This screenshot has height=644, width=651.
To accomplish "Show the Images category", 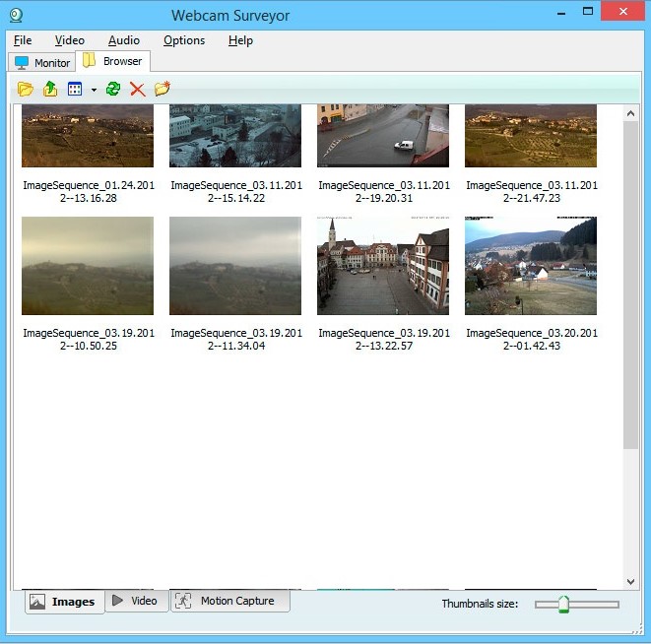I will (64, 602).
